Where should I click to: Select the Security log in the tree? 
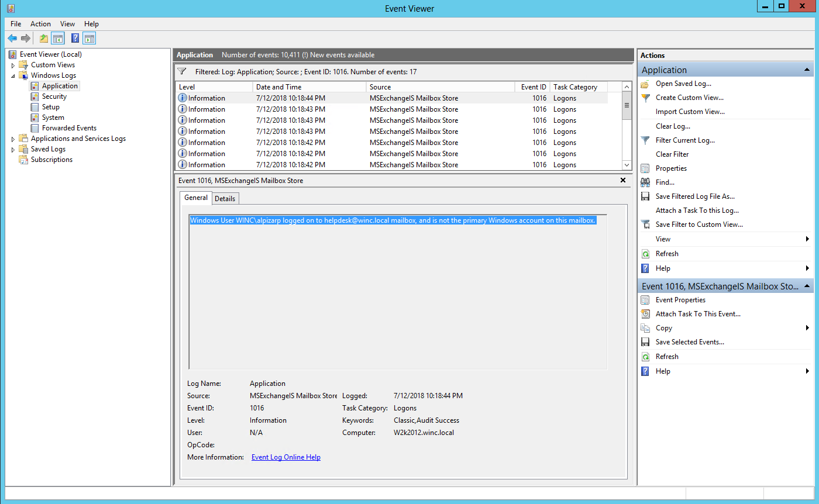click(x=55, y=96)
